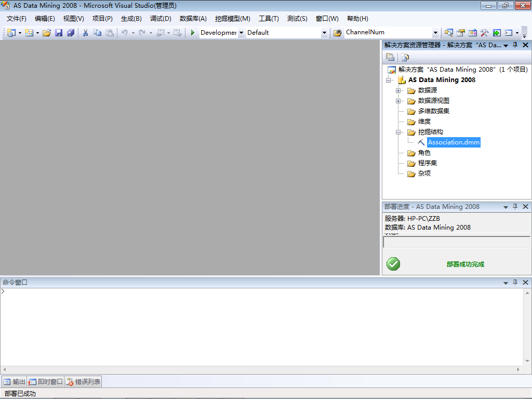The height and width of the screenshot is (399, 532).
Task: Open the Toolbox hammer and wrench icon
Action: tap(485, 33)
